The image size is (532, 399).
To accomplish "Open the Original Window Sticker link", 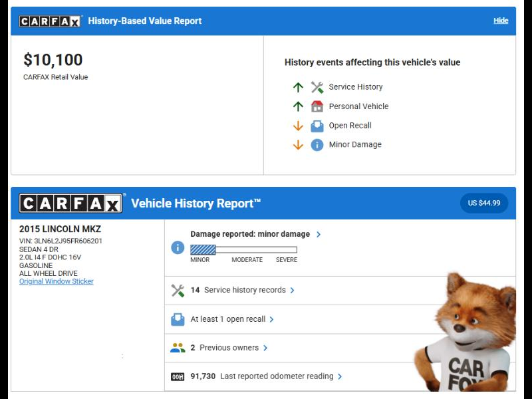I will [57, 281].
